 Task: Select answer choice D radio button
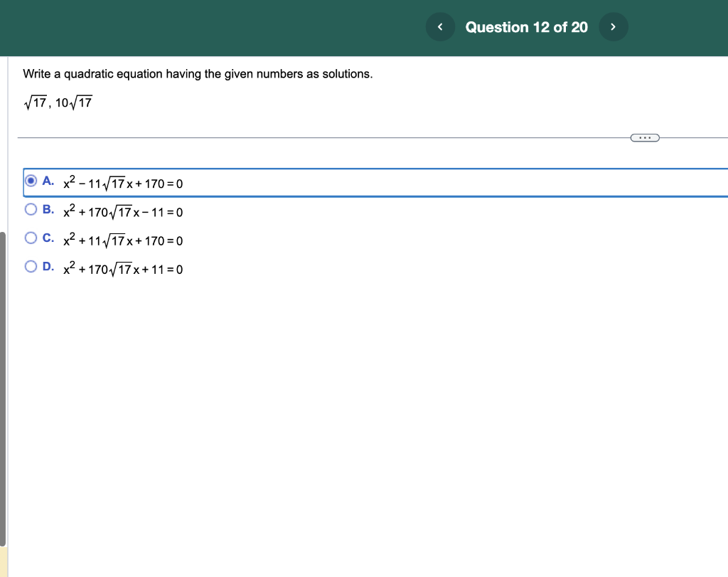pyautogui.click(x=31, y=266)
